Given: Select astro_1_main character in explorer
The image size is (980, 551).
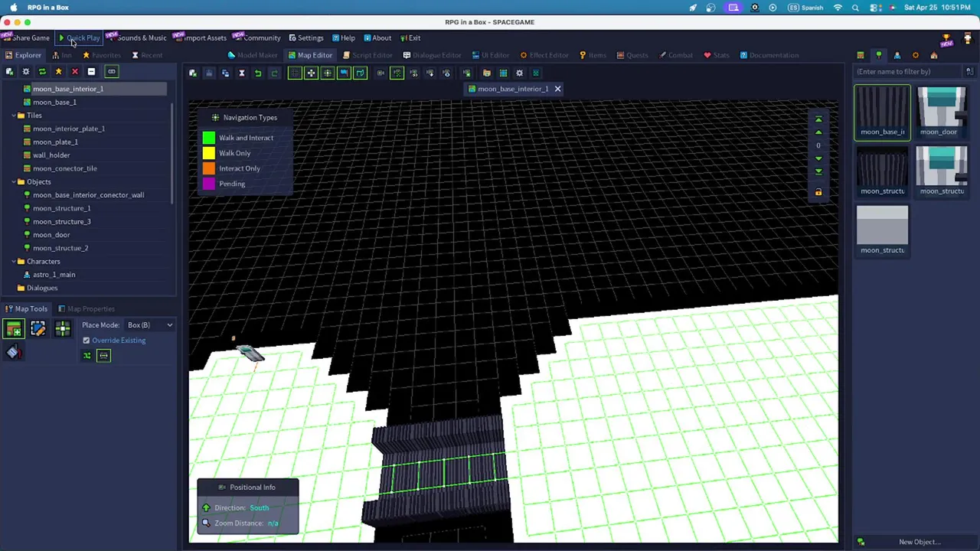Looking at the screenshot, I should click(x=54, y=275).
